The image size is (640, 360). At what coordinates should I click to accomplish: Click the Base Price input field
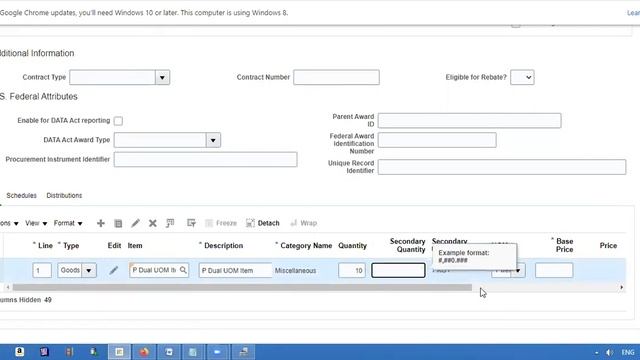pos(554,270)
